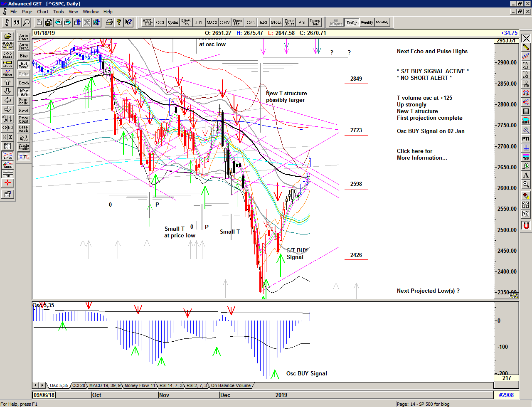Screen dimensions: 532x407
Task: Switch to the MACD 19, 39, 9 tab
Action: (x=105, y=385)
